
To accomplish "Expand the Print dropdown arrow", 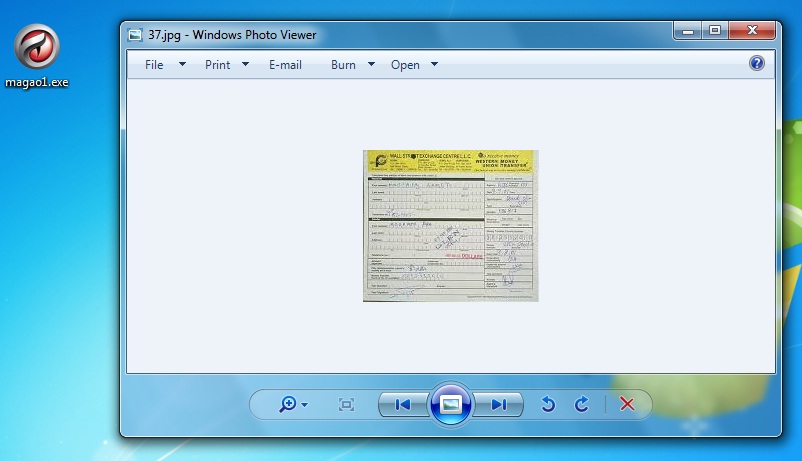I will pyautogui.click(x=246, y=64).
